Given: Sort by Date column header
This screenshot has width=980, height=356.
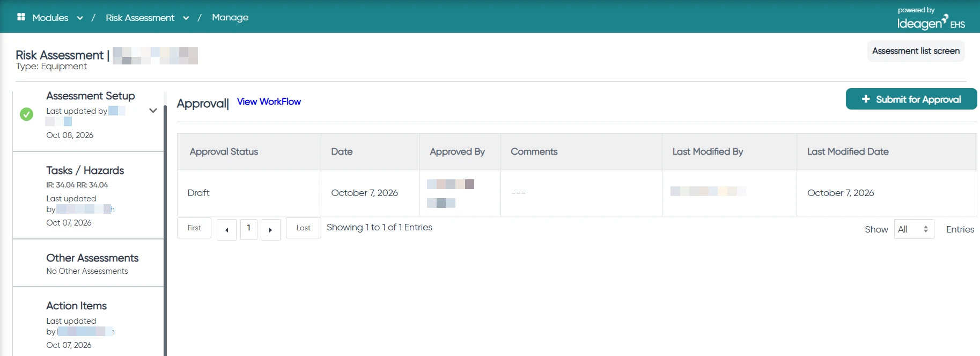Looking at the screenshot, I should 370,152.
